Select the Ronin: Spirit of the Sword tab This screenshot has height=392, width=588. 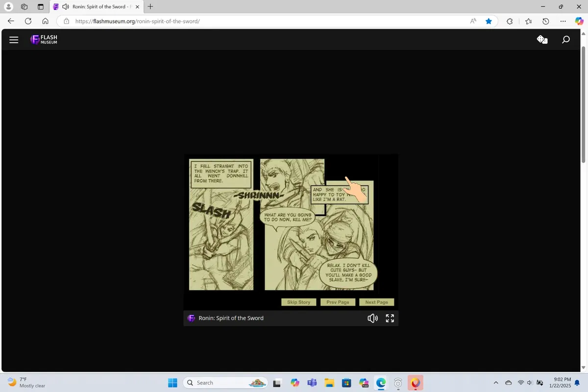pos(96,7)
